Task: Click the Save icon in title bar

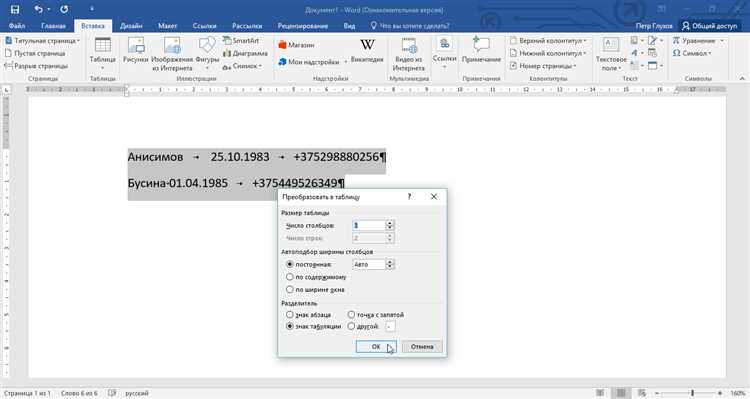Action: [x=15, y=9]
